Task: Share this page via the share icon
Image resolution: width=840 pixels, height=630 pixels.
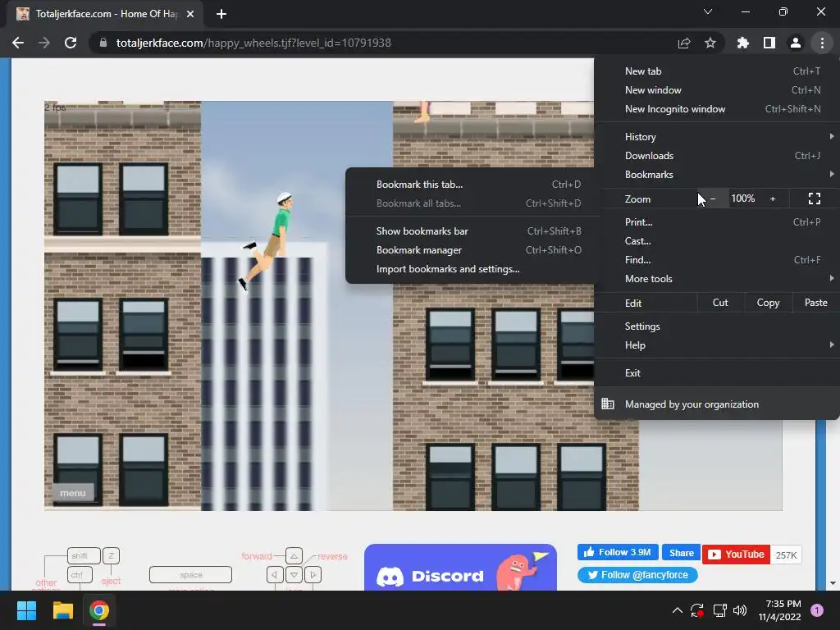Action: pyautogui.click(x=684, y=43)
